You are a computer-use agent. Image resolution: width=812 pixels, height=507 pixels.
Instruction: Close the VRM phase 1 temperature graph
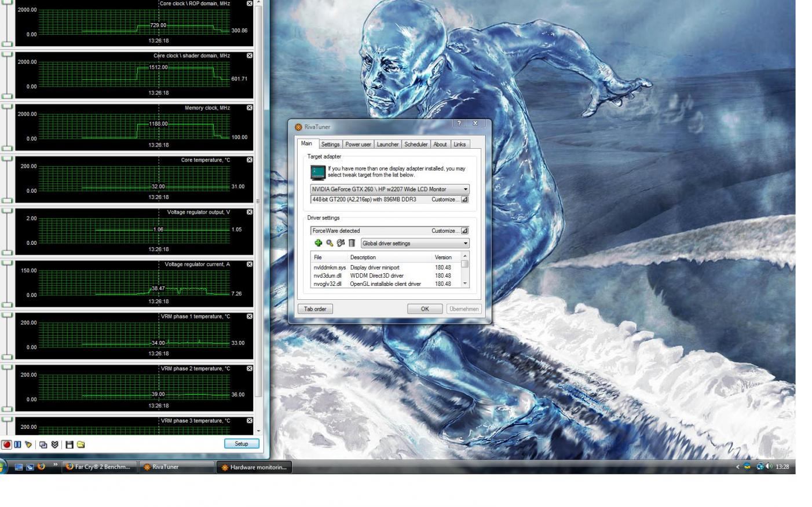click(250, 316)
